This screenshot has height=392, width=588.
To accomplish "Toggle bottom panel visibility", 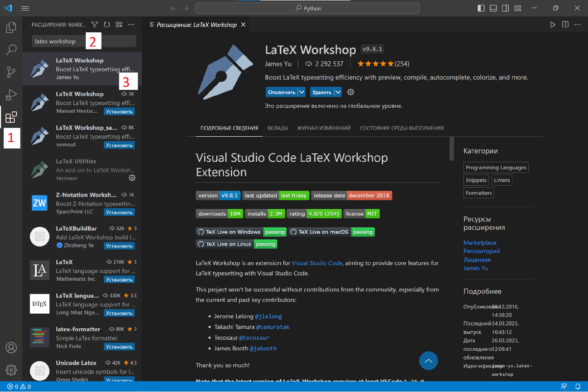I will [x=493, y=8].
